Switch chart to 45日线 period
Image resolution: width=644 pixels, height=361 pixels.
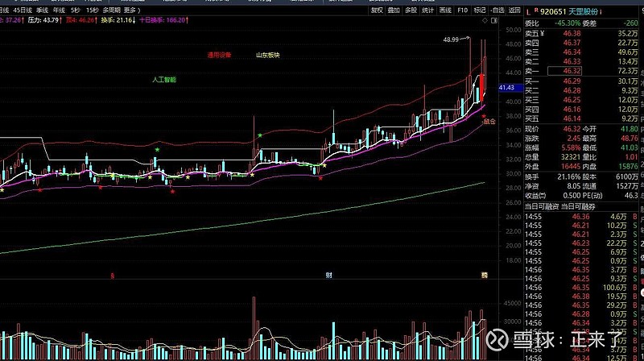[23, 10]
